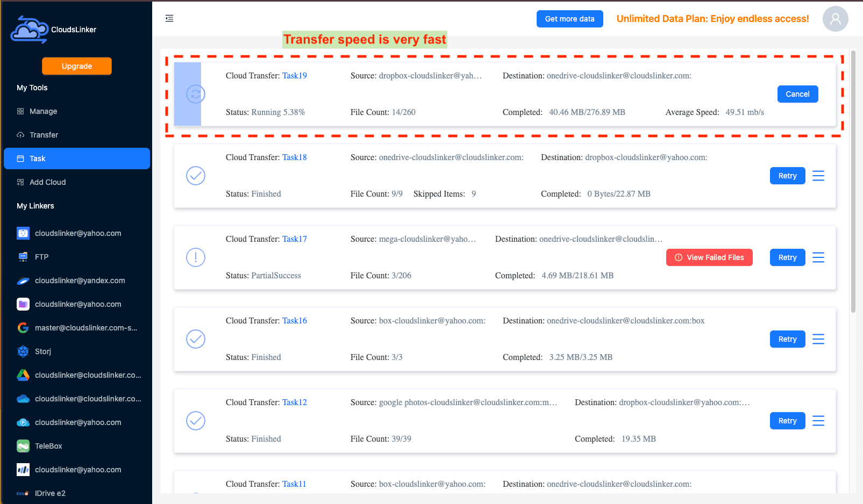Click the 'File Count: 39/39' text
Image resolution: width=863 pixels, height=504 pixels.
[381, 439]
